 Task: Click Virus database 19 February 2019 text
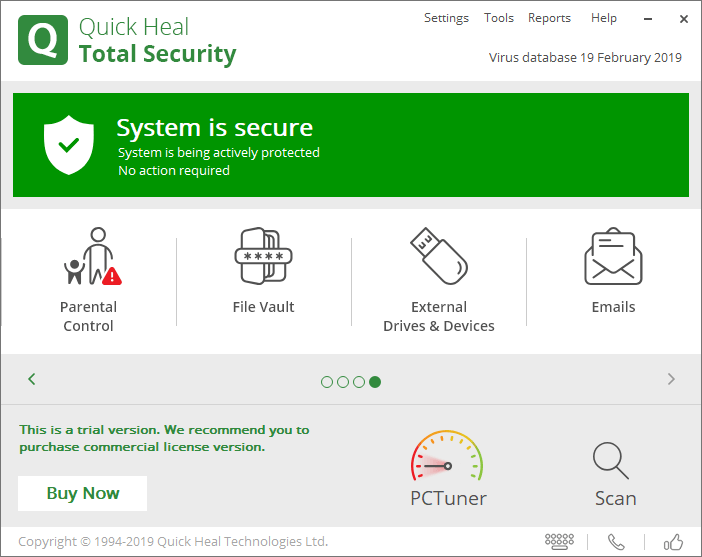(x=585, y=58)
